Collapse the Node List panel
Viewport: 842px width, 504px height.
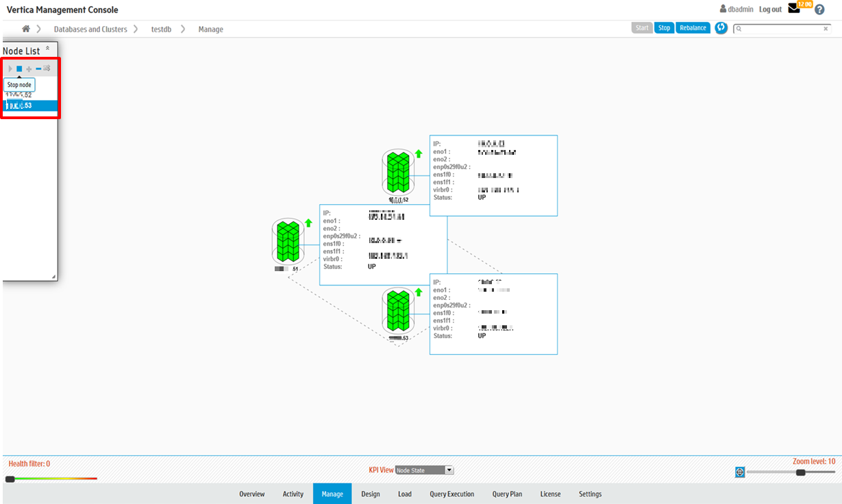tap(47, 49)
